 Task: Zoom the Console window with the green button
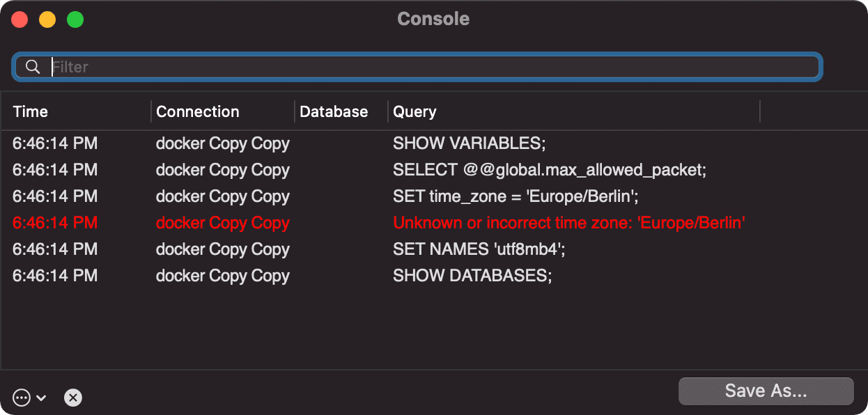point(75,19)
